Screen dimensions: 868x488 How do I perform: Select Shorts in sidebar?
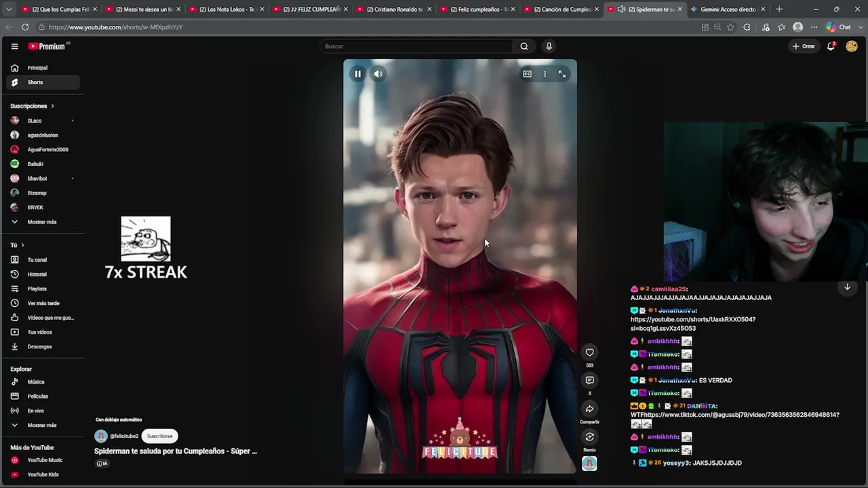[x=43, y=82]
